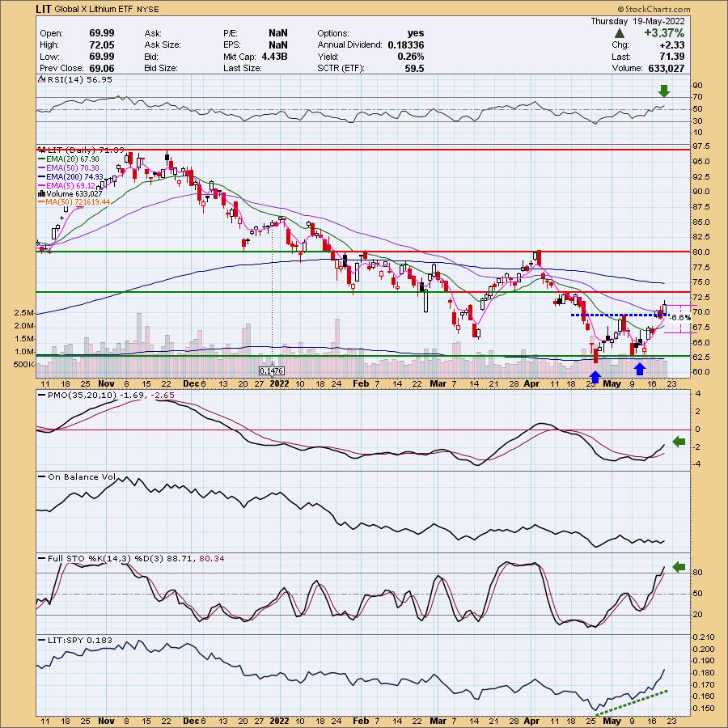Click the LIT ticker symbol in the title

[x=43, y=9]
